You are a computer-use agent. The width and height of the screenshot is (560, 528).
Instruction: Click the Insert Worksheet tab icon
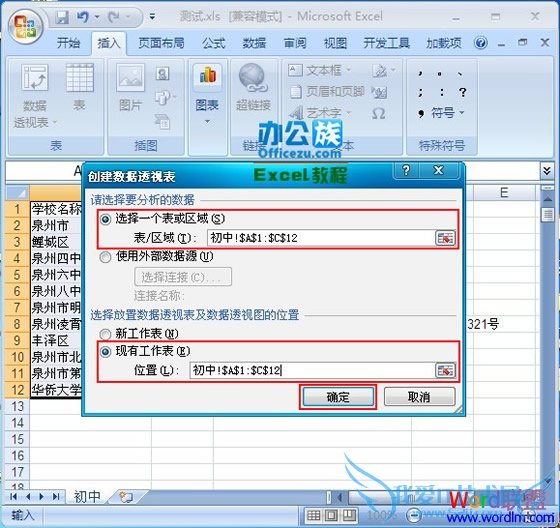point(126,497)
